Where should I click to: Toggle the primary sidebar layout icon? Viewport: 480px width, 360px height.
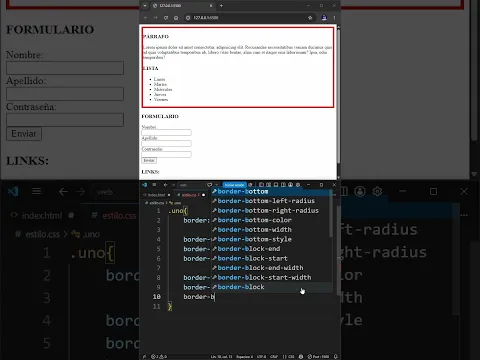pyautogui.click(x=261, y=185)
